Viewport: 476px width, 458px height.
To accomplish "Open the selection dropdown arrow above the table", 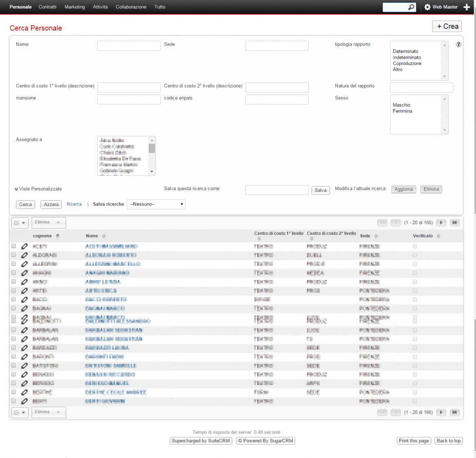I will pos(23,223).
